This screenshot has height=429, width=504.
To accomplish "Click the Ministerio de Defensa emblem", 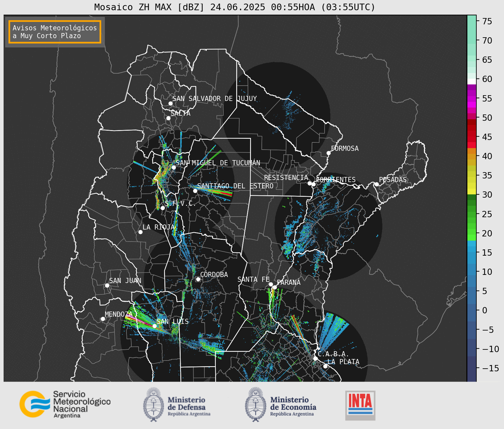I will tap(154, 404).
